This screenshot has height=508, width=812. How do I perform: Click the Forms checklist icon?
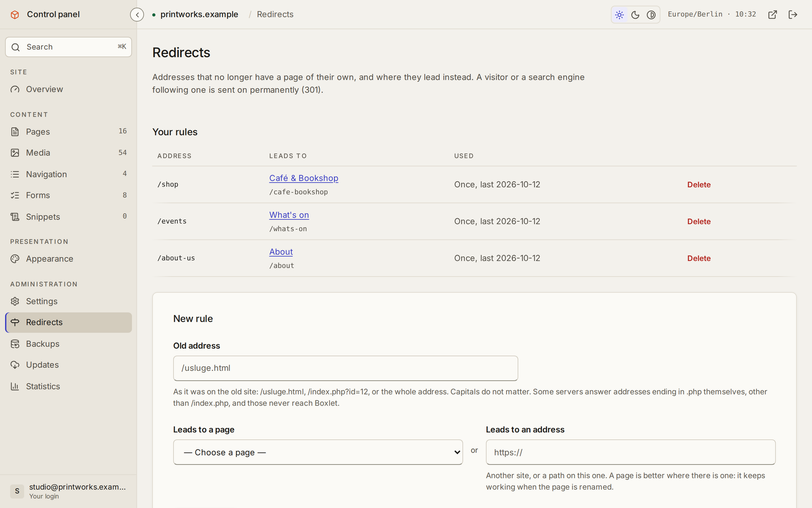pos(15,195)
